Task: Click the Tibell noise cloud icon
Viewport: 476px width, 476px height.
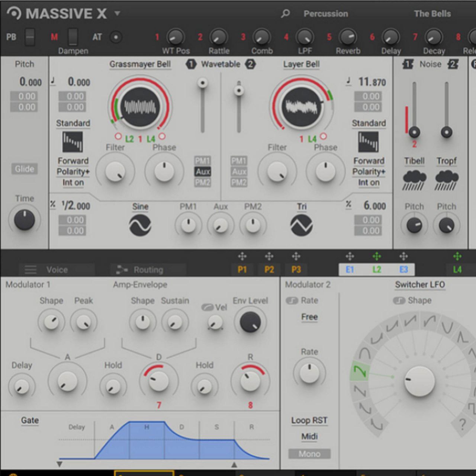Action: [x=414, y=181]
